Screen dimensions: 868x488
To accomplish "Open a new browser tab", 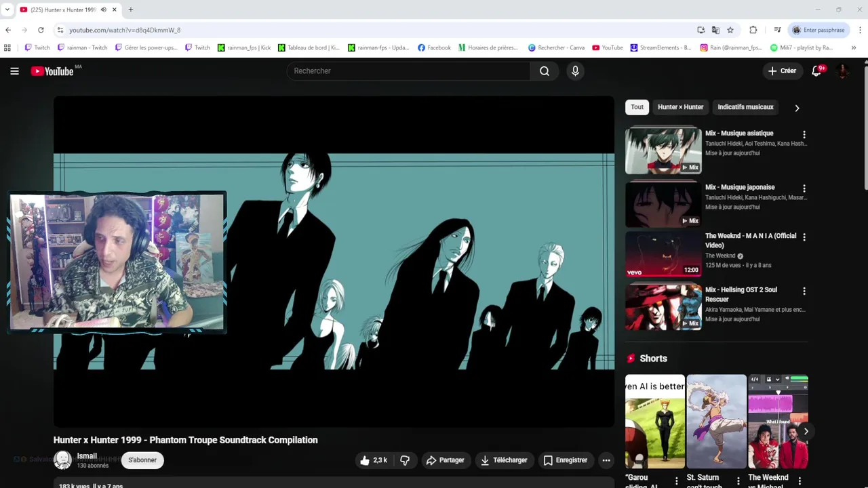I will click(131, 9).
